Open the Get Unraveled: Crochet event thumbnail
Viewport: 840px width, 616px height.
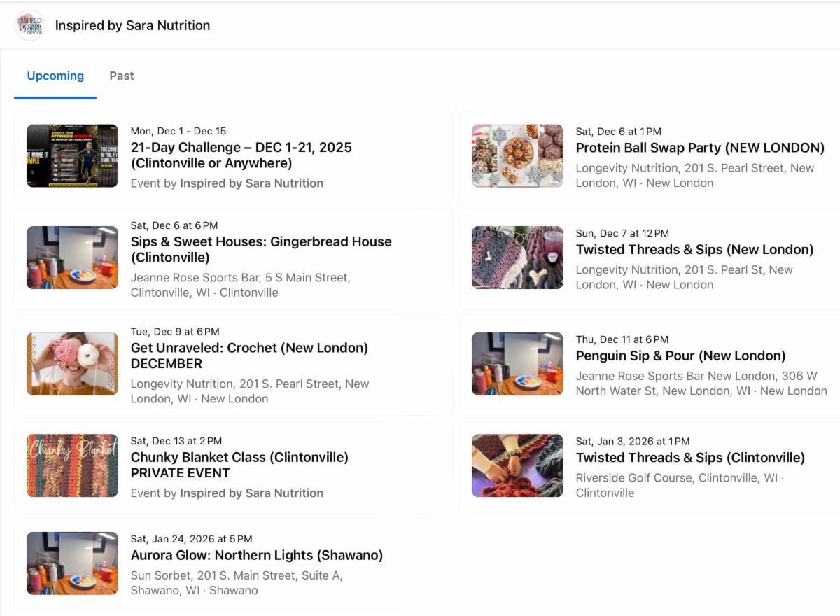[x=72, y=364]
